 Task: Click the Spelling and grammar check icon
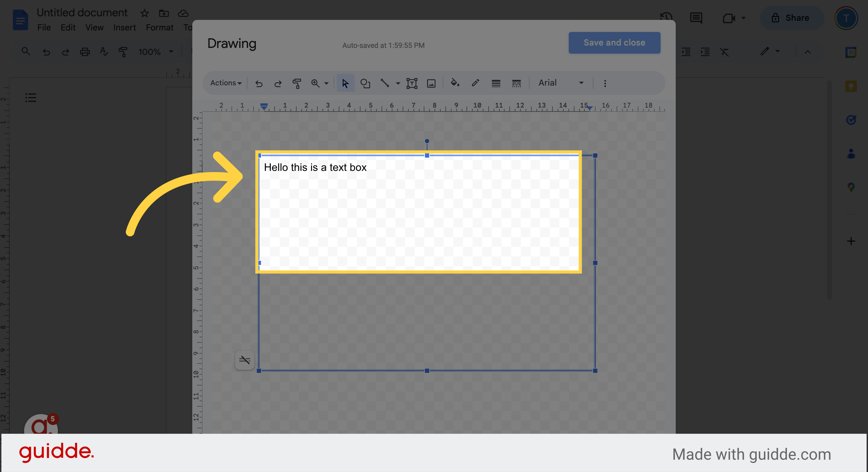[104, 52]
